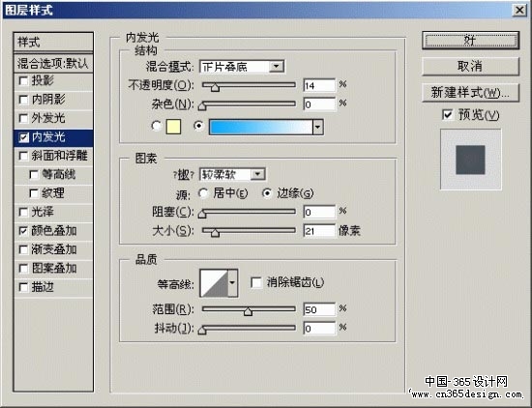Enable the 消除锯齿 anti-alias checkbox
This screenshot has height=408, width=532.
tap(256, 282)
